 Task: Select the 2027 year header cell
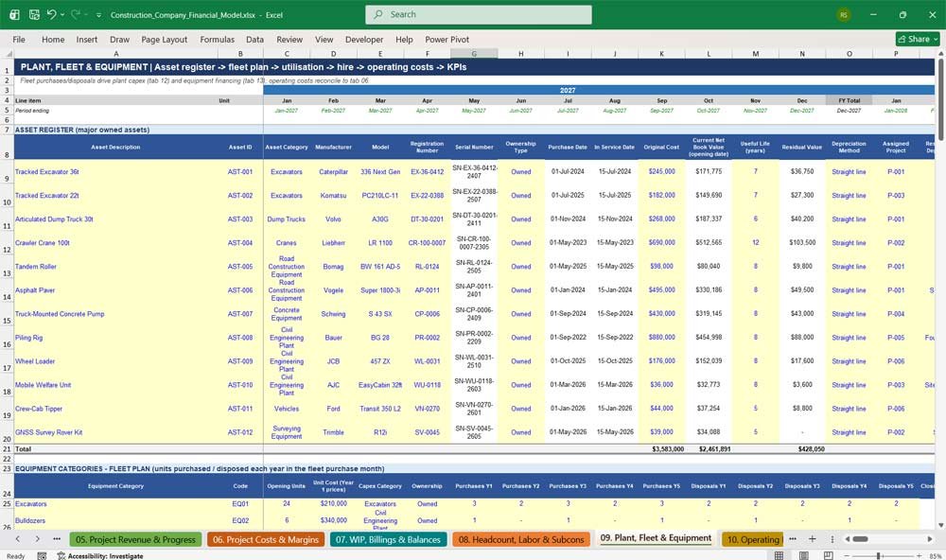pyautogui.click(x=568, y=90)
